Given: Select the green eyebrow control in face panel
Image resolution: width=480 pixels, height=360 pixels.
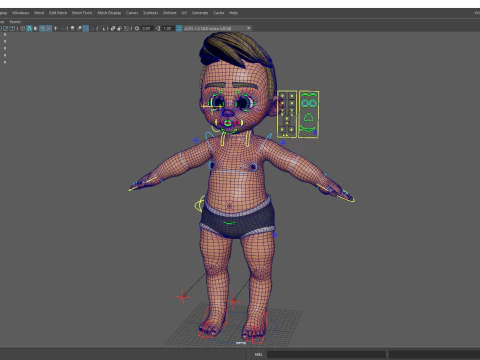Looking at the screenshot, I should coord(309,95).
